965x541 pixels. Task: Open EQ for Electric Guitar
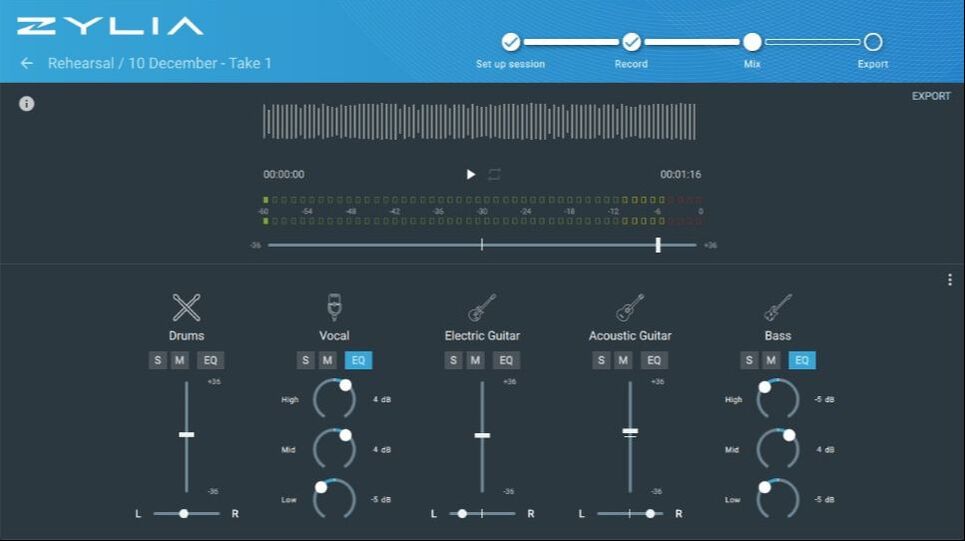coord(506,360)
